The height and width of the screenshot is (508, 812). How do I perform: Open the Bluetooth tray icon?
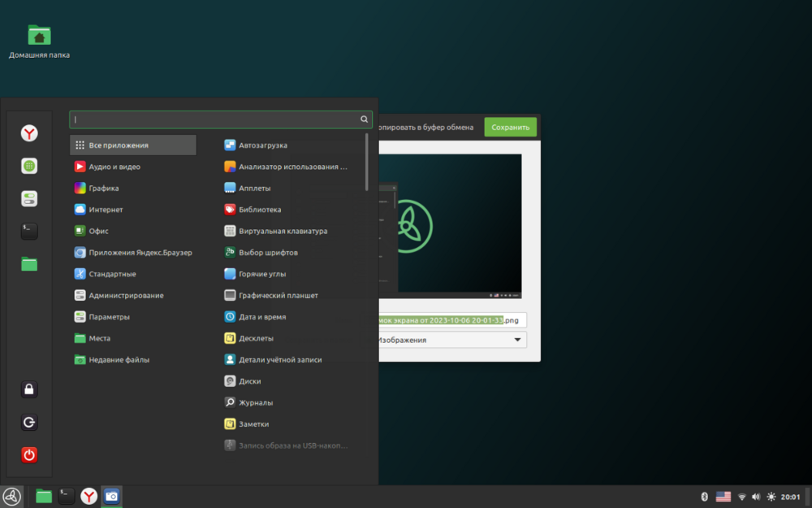[x=704, y=497]
